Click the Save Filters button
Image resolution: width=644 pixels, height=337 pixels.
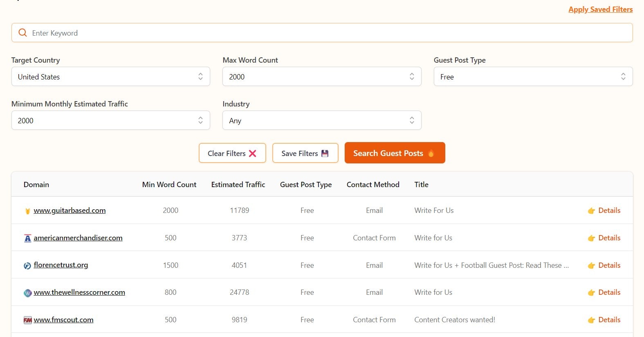click(305, 153)
